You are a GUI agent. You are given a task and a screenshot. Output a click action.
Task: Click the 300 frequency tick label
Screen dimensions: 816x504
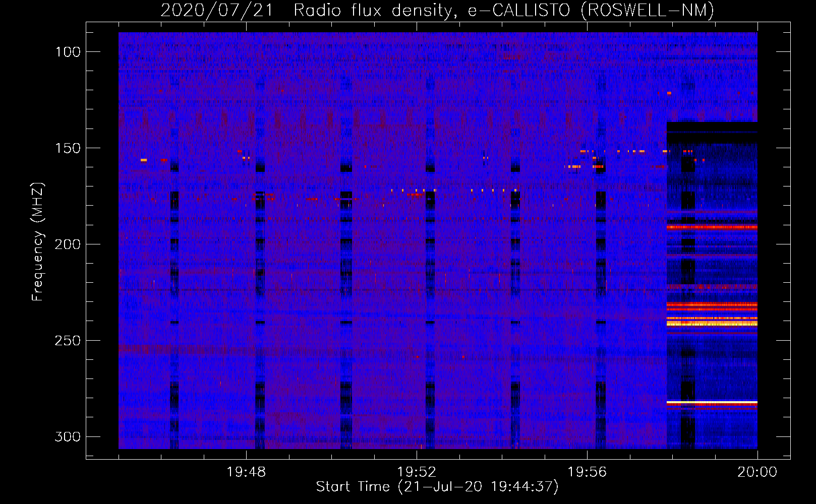[x=68, y=436]
